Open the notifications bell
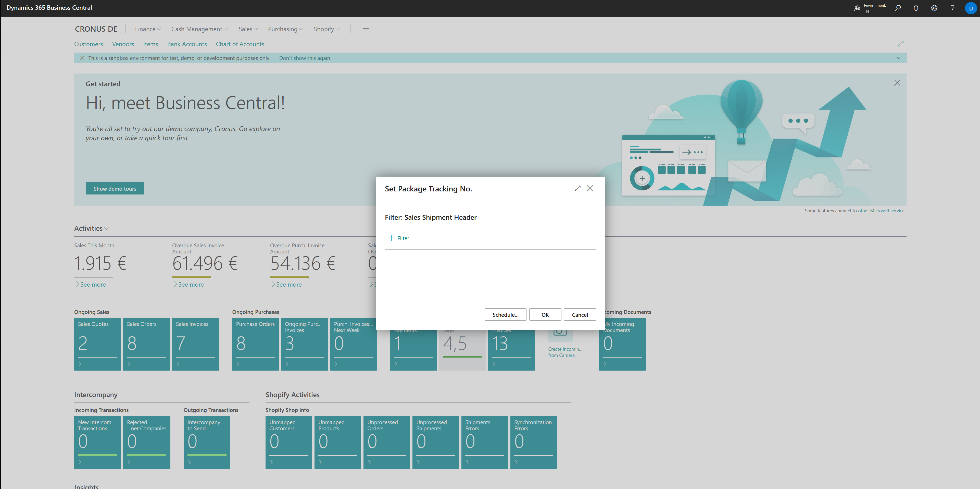The width and height of the screenshot is (980, 489). 916,8
